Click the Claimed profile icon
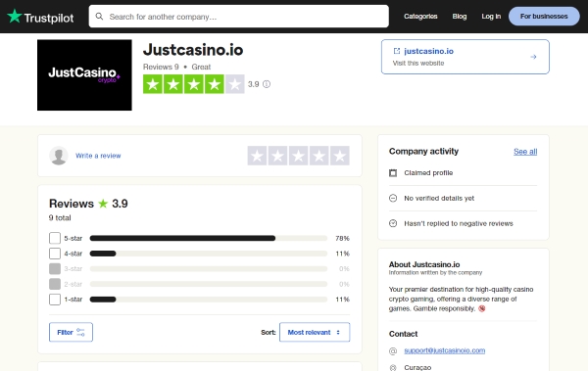Viewport: 588px width, 371px height. [393, 172]
